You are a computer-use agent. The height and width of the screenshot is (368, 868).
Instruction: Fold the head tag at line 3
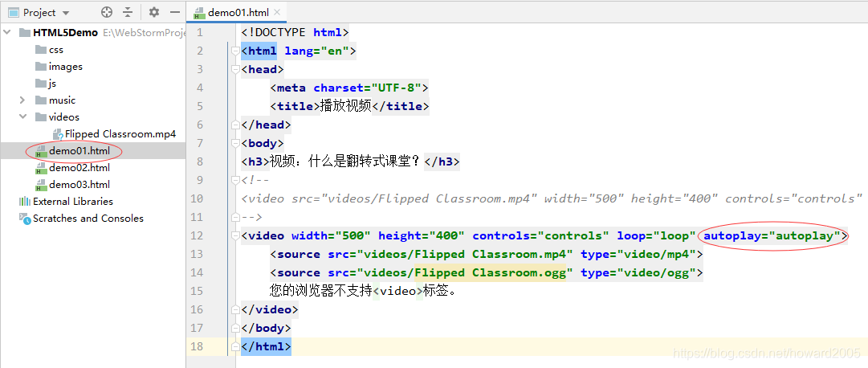coord(234,69)
